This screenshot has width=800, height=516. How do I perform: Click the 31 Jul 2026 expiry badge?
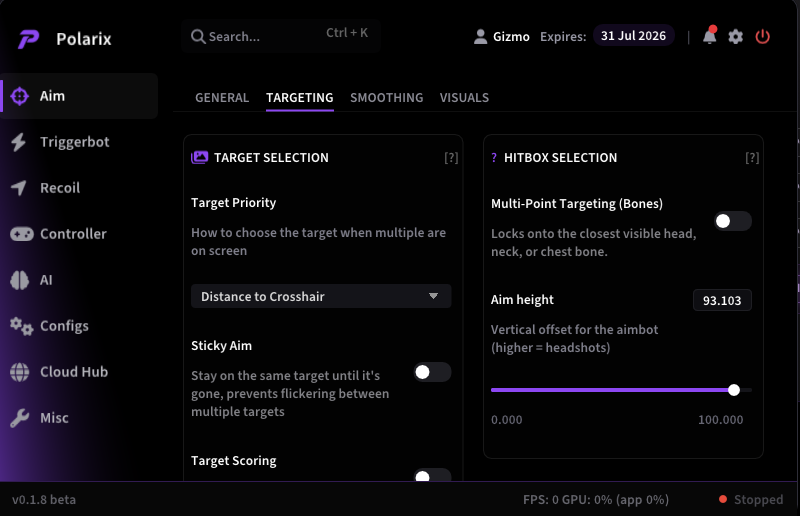click(633, 36)
